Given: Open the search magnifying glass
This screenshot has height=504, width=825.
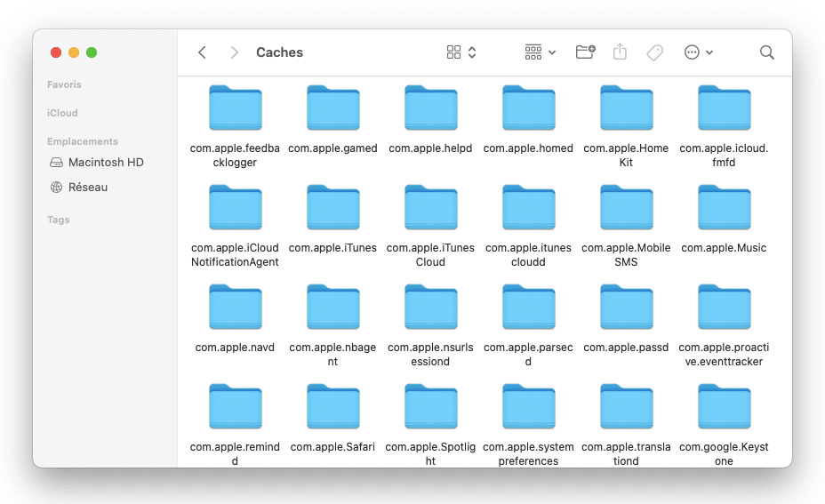Looking at the screenshot, I should point(766,52).
